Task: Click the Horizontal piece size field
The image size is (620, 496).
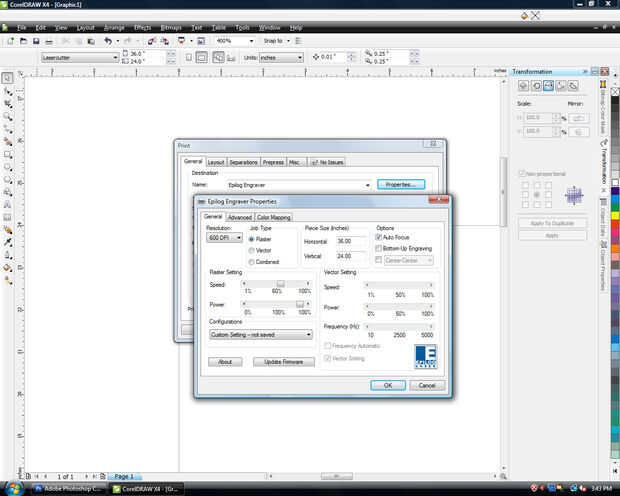Action: pyautogui.click(x=351, y=241)
